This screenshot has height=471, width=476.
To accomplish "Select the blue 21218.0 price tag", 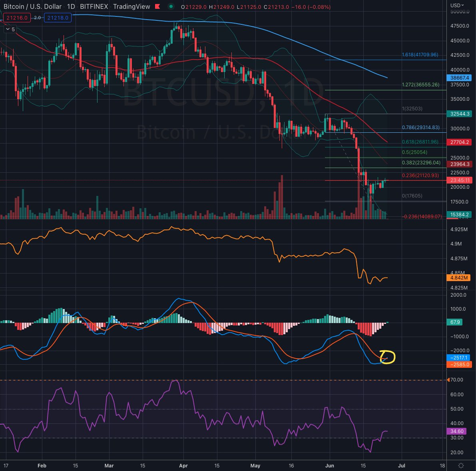I will coord(58,18).
